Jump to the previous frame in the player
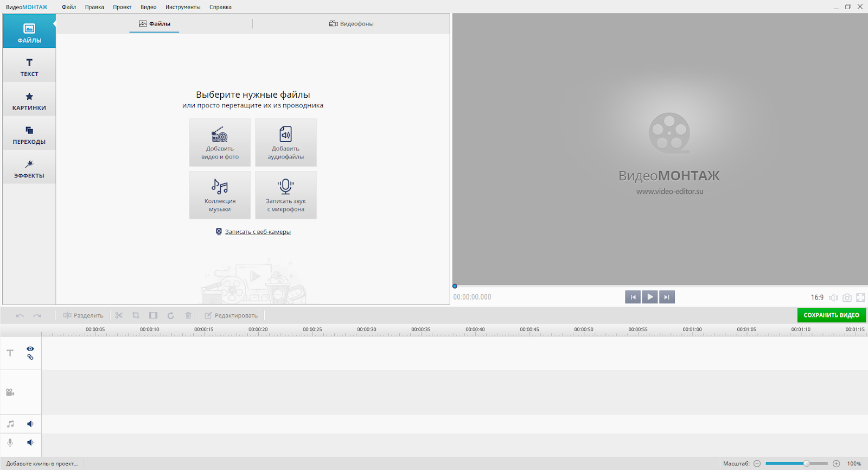The width and height of the screenshot is (868, 470). 633,297
